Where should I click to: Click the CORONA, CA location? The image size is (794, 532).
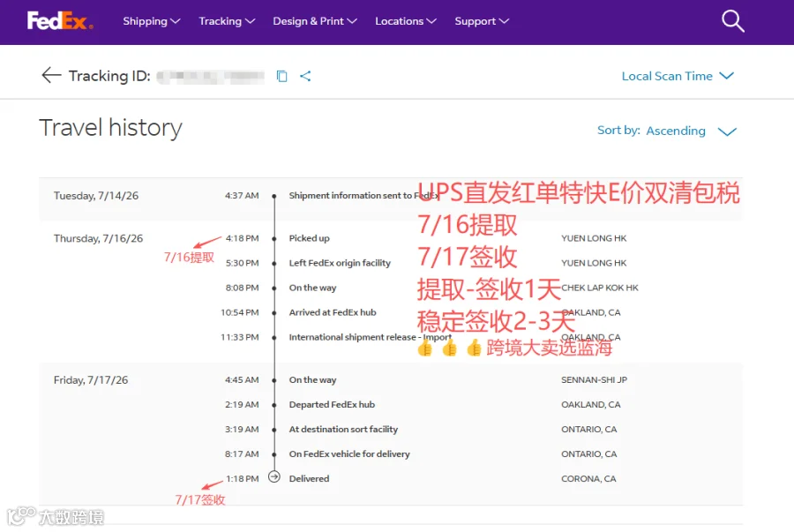(x=588, y=478)
